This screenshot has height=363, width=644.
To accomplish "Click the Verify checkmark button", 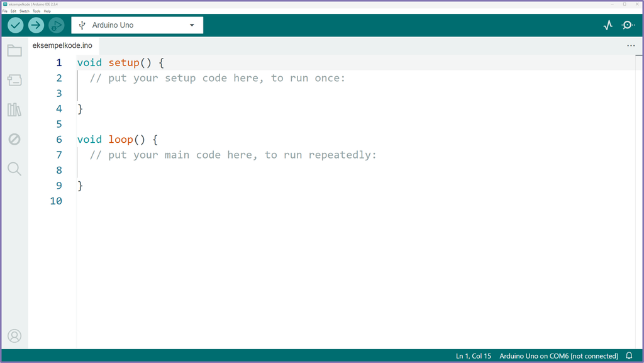I will click(x=16, y=25).
